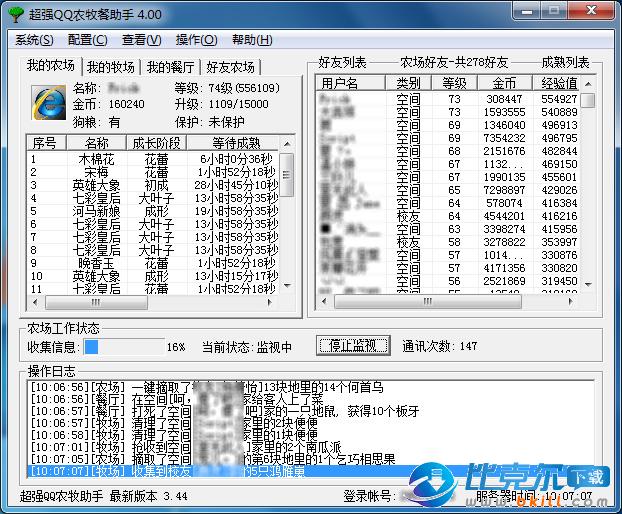The height and width of the screenshot is (514, 622).
Task: Open the 帮助(H) menu
Action: [x=251, y=40]
